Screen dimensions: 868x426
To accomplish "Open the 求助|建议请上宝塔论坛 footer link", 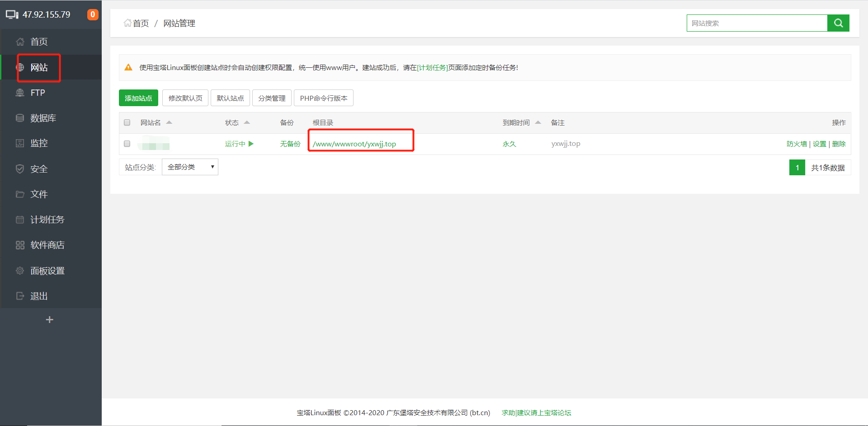I will pyautogui.click(x=537, y=412).
